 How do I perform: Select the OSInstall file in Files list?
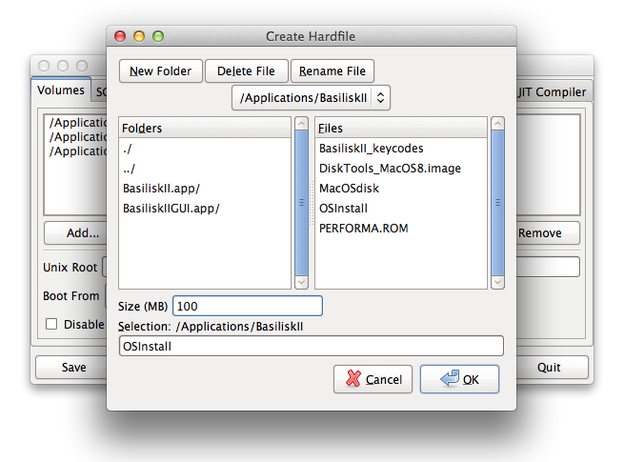click(401, 208)
